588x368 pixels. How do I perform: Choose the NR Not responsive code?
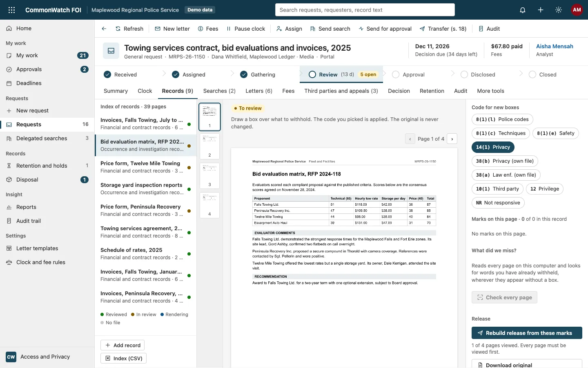pos(498,203)
